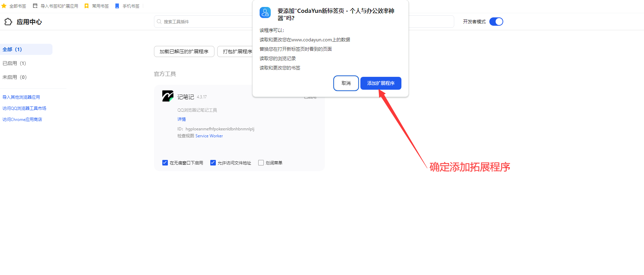
Task: Confirm with 添加扩展程序 button
Action: (x=381, y=83)
